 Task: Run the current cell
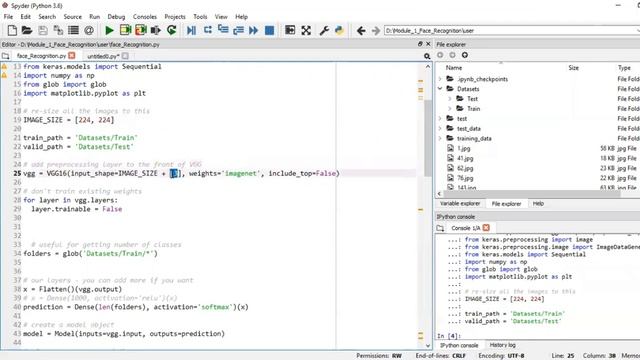point(125,30)
